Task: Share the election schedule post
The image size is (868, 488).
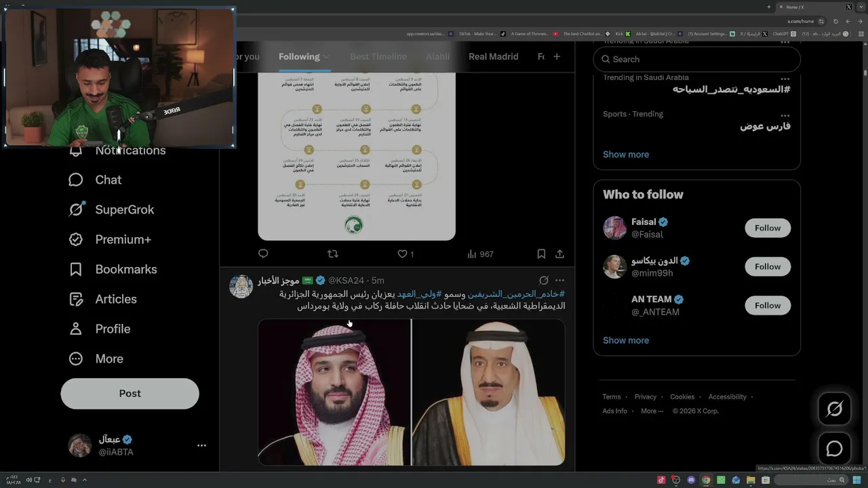Action: [559, 253]
